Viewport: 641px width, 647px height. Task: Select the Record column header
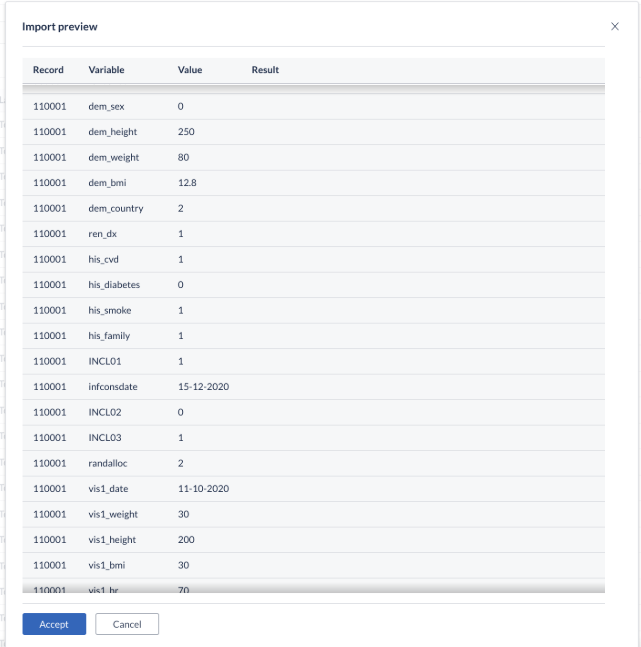[48, 70]
